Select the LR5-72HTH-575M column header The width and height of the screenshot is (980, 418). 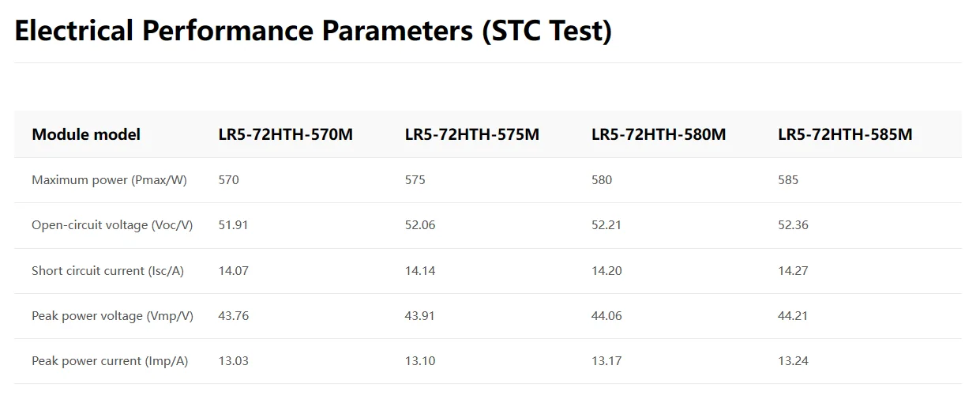click(471, 134)
